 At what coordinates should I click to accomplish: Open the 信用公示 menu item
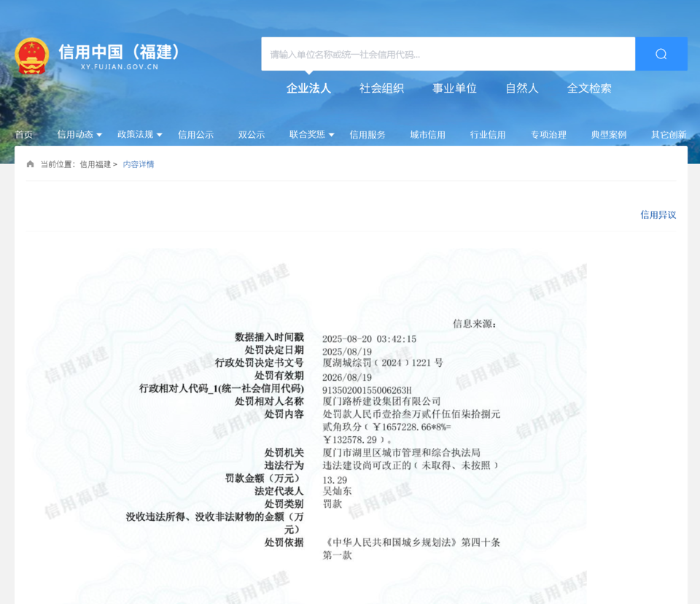pos(195,135)
